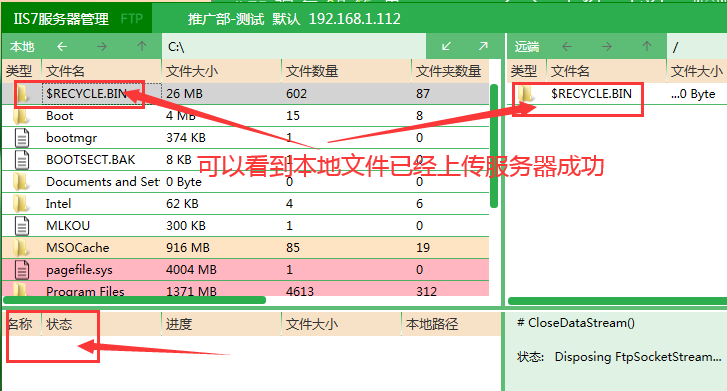Select local $RECYCLE.BIN folder icon
Viewport: 727px width, 391px height.
click(x=22, y=94)
